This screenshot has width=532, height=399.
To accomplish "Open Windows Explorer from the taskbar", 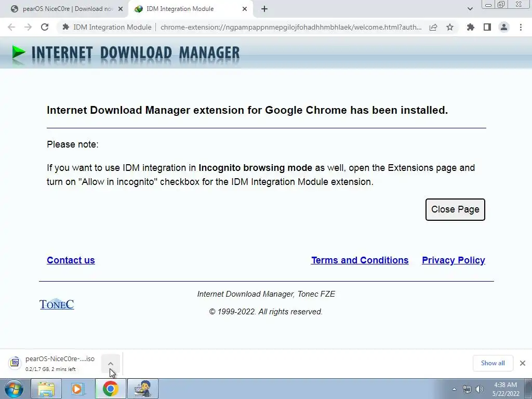I will (46, 389).
